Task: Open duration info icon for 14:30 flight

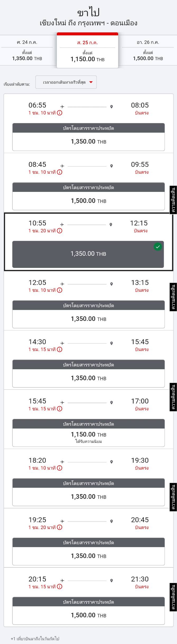Action: (x=60, y=349)
